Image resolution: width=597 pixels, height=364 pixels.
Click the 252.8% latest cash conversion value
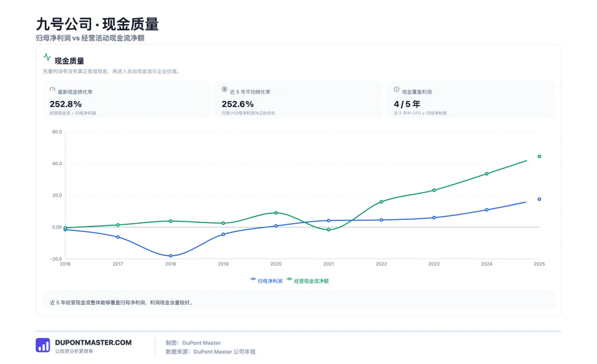(x=65, y=104)
